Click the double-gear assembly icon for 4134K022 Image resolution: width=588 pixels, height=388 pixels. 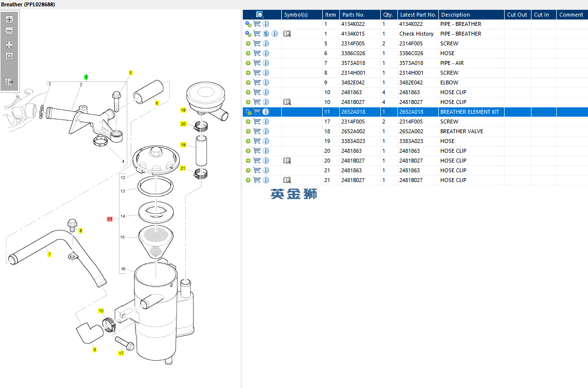(248, 24)
